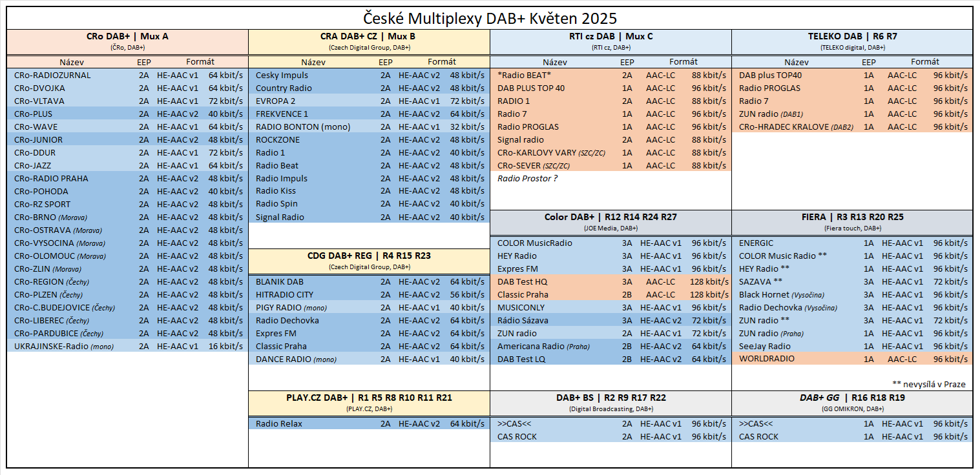The height and width of the screenshot is (475, 980).
Task: Click the *Radio BEAT* cell
Action: [524, 75]
